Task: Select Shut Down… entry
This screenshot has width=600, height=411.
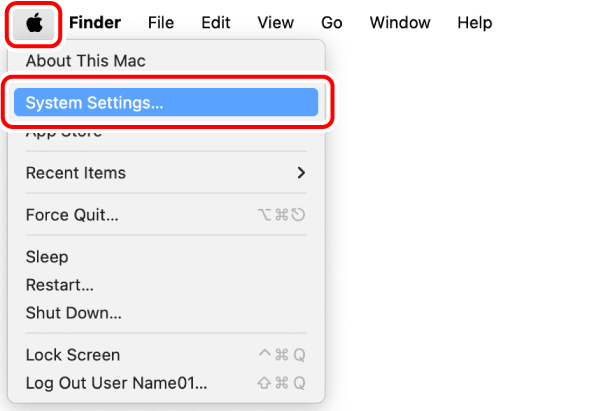Action: click(x=73, y=313)
